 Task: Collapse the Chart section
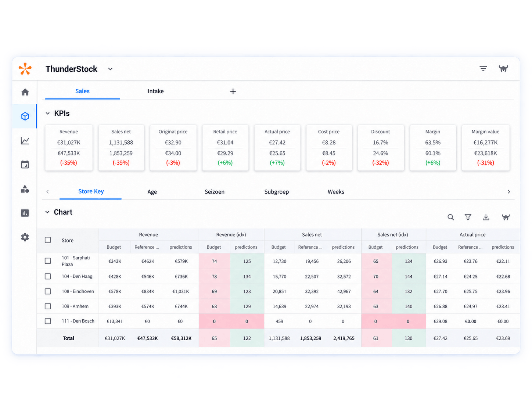click(x=47, y=212)
